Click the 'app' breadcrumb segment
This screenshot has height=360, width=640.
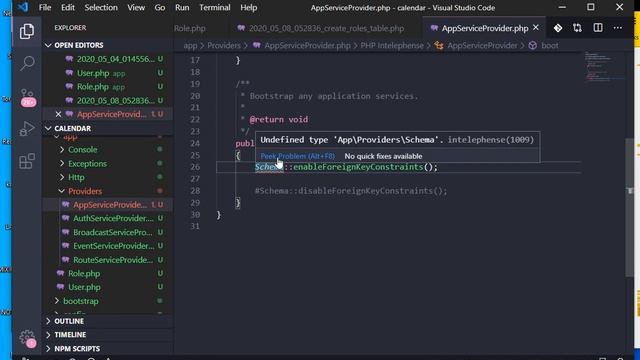point(190,46)
